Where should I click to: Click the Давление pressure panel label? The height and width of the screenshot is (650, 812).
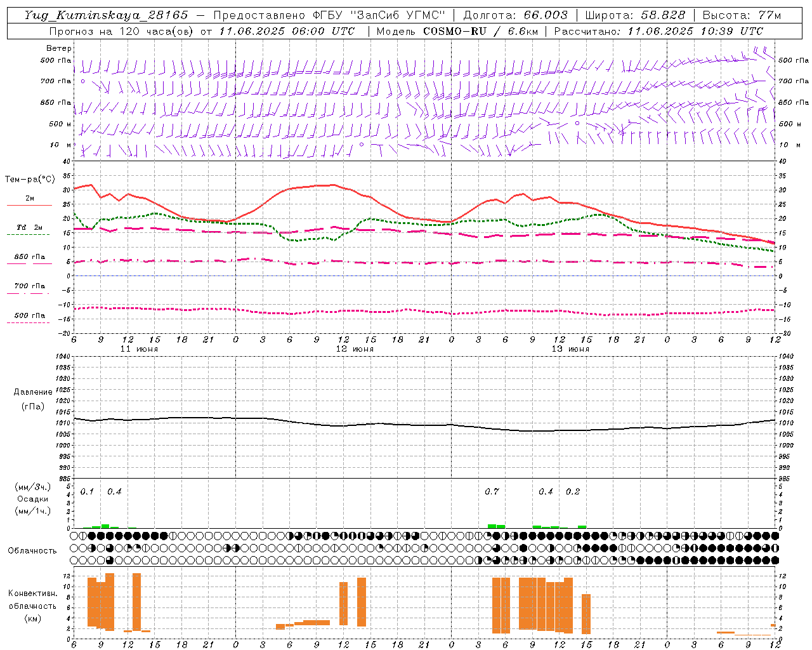33,392
